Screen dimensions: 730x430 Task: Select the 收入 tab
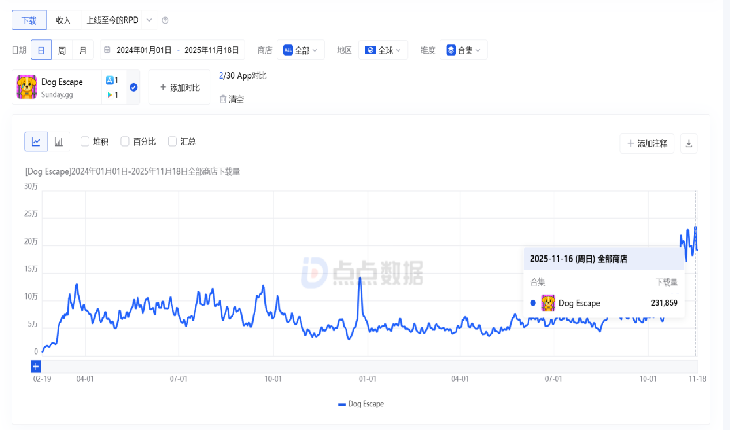pos(63,20)
